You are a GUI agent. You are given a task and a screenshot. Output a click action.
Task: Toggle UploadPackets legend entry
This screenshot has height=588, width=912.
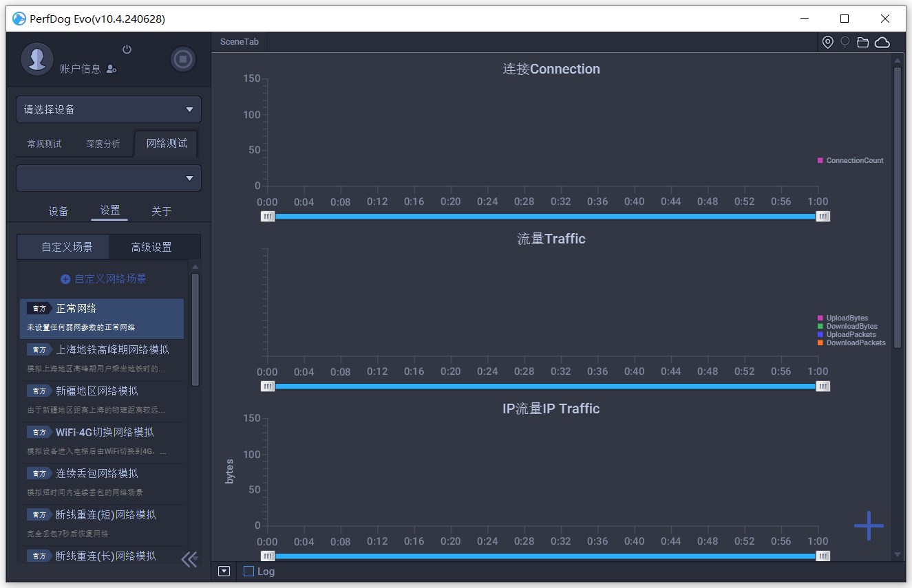[x=847, y=335]
